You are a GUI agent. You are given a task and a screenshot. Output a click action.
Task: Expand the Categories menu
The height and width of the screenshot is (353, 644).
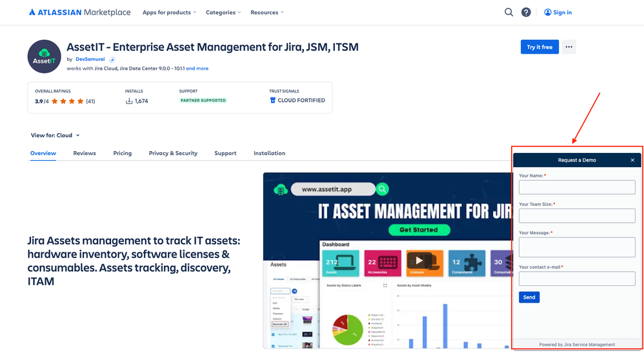[x=223, y=12]
